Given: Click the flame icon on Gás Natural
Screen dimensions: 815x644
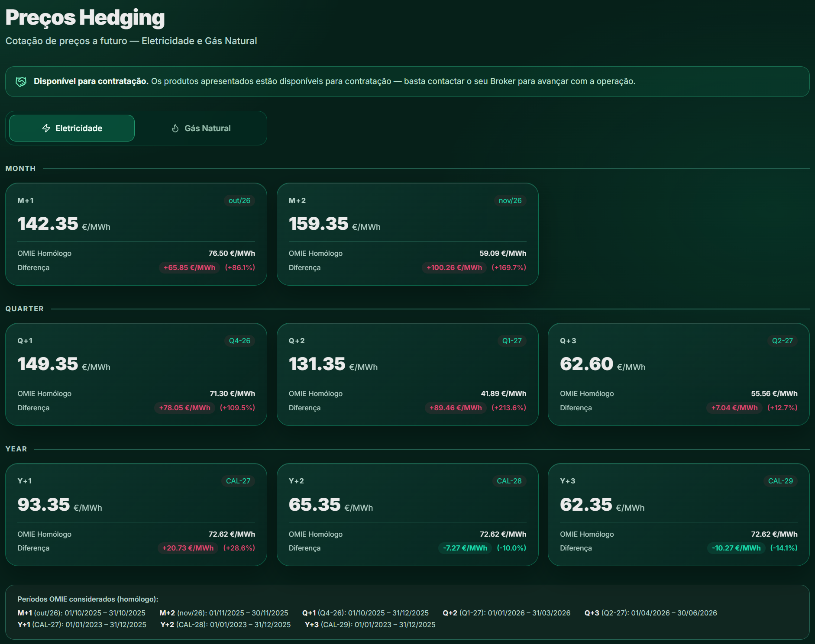Looking at the screenshot, I should pyautogui.click(x=175, y=128).
